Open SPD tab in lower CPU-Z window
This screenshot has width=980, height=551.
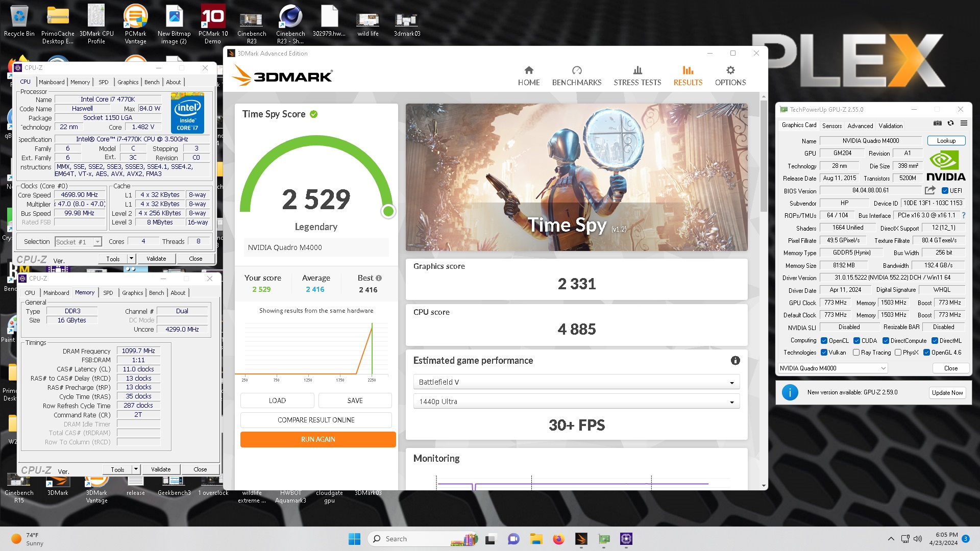108,293
